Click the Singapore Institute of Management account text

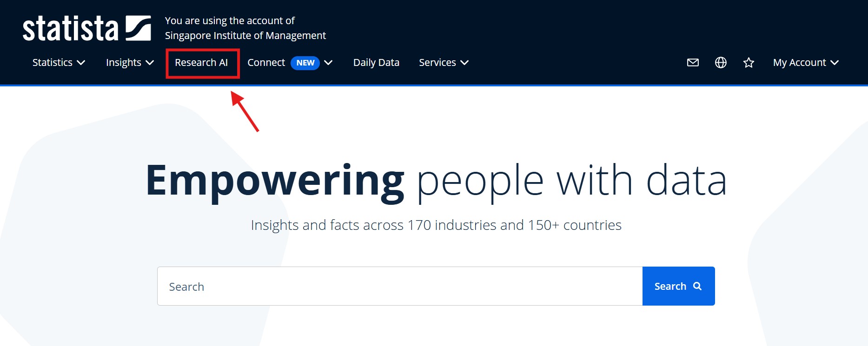245,35
